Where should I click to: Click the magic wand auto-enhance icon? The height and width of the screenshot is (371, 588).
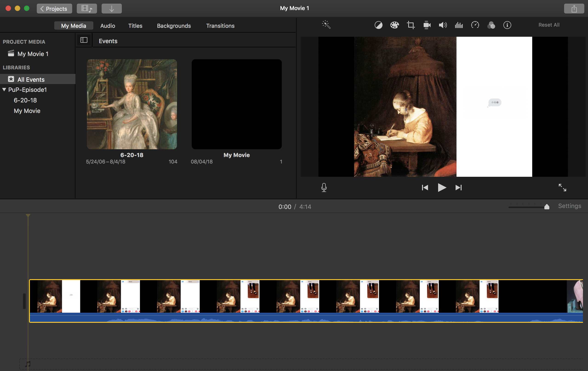[x=326, y=25]
